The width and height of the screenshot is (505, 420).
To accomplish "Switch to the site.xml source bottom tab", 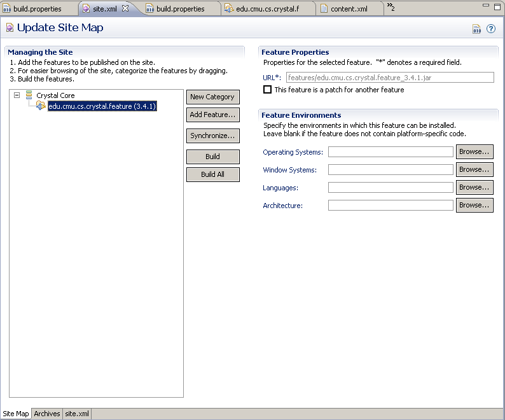I will click(x=77, y=414).
